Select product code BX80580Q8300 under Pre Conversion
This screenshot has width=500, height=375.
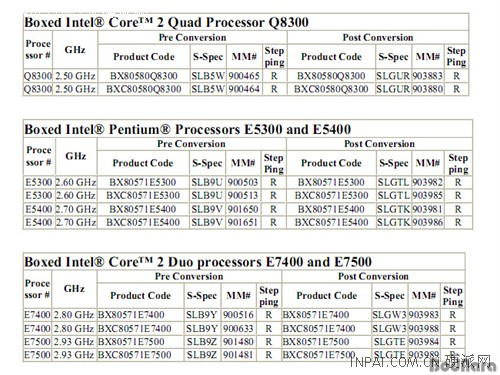coord(144,76)
